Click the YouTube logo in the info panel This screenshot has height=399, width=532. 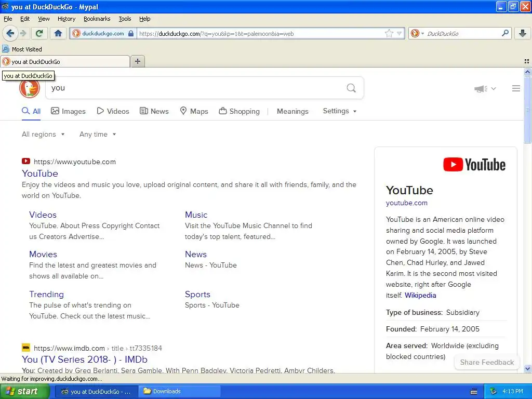(x=474, y=165)
